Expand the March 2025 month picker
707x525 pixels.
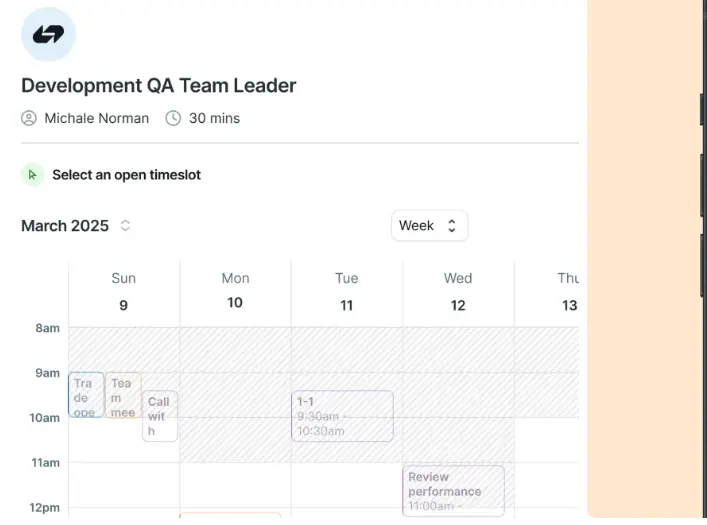(125, 226)
